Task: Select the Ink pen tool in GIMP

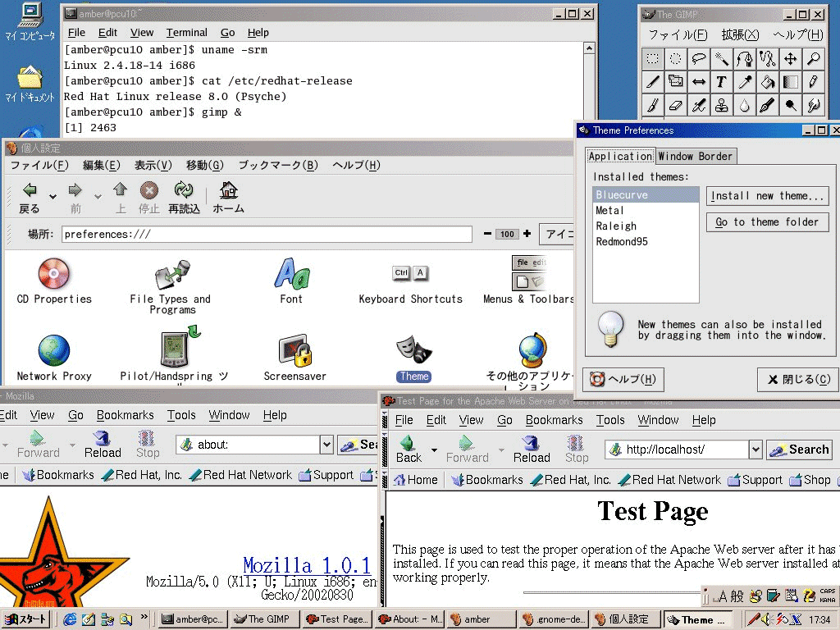Action: 768,105
